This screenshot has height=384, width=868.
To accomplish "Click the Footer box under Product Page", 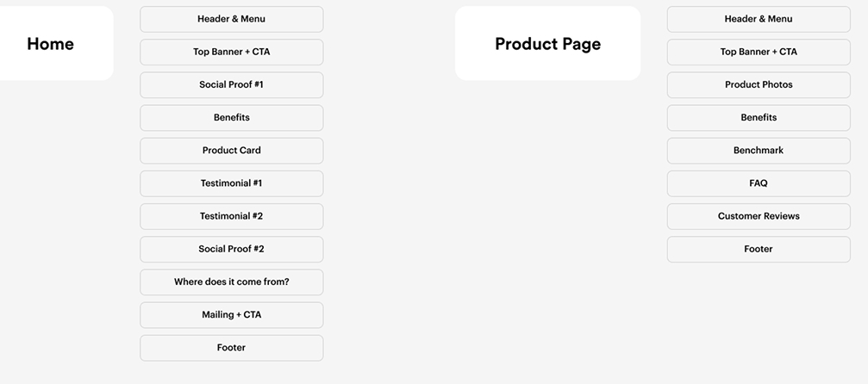I will [x=759, y=249].
